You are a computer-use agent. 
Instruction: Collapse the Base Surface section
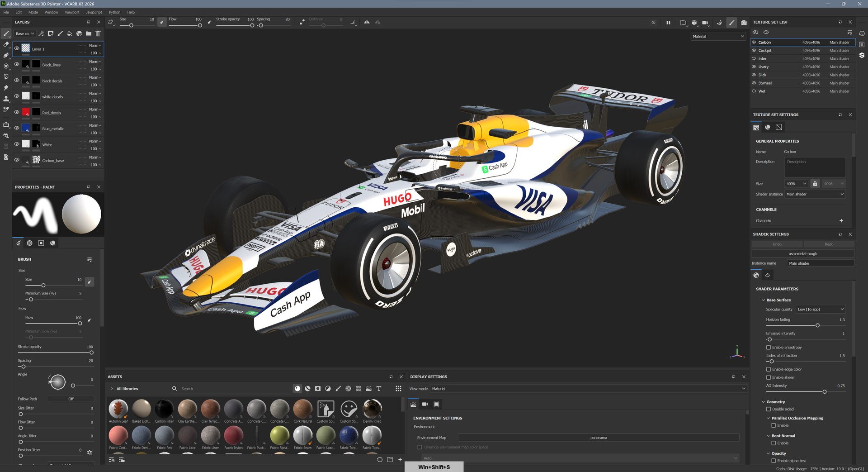[764, 300]
